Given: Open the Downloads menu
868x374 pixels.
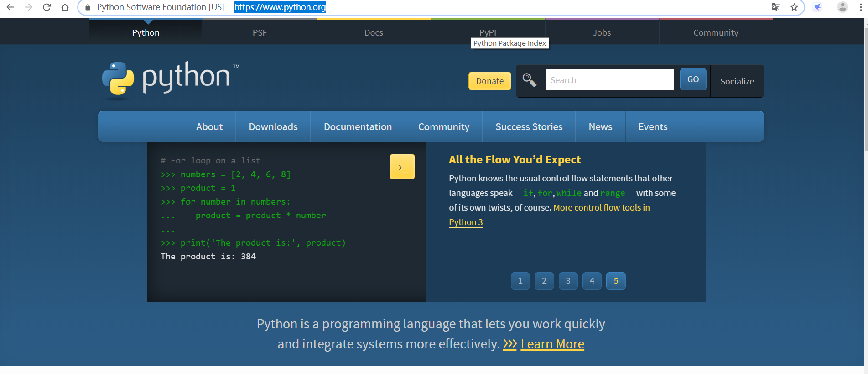Looking at the screenshot, I should [273, 127].
